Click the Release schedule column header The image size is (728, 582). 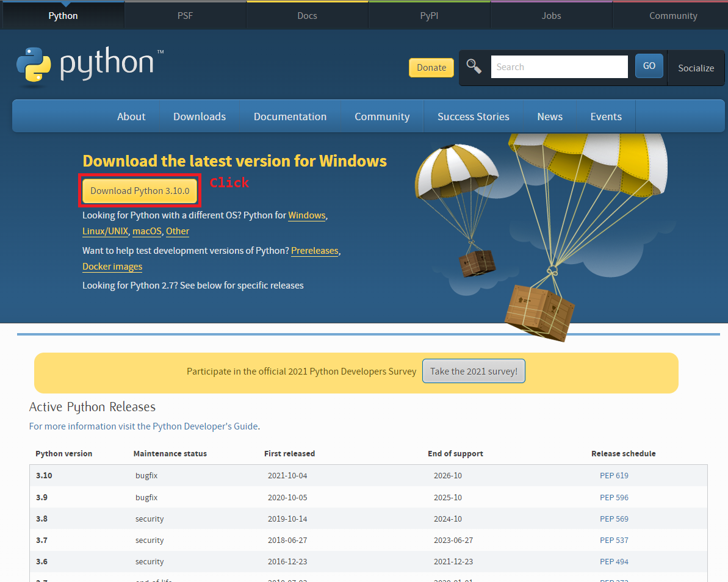(x=623, y=453)
